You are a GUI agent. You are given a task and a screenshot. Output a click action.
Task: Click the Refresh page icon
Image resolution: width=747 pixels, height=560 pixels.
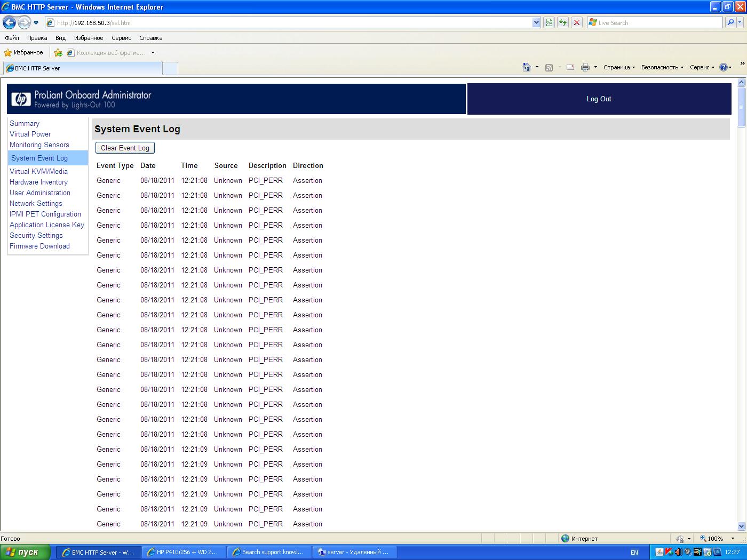(562, 22)
